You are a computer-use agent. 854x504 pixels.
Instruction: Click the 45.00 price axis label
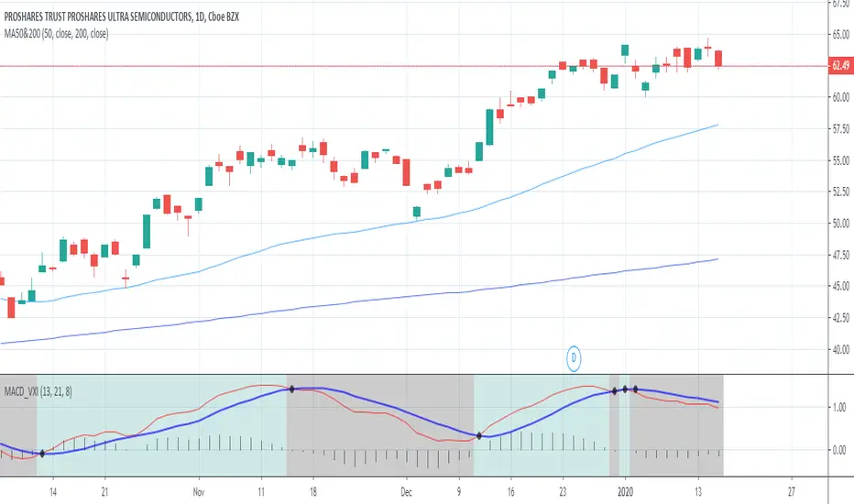click(x=840, y=286)
